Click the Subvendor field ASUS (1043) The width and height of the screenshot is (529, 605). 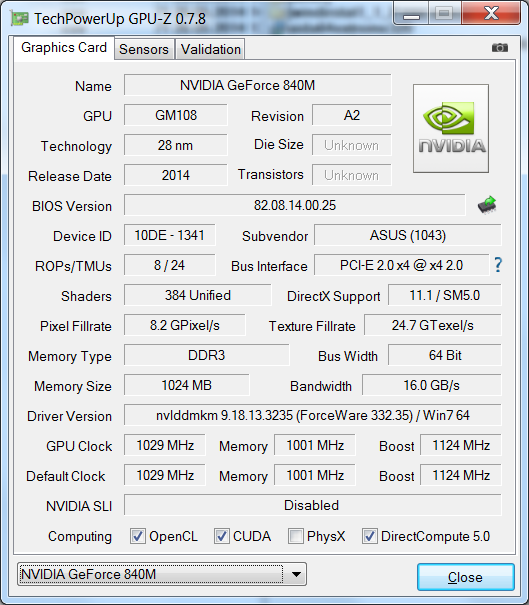pyautogui.click(x=408, y=235)
